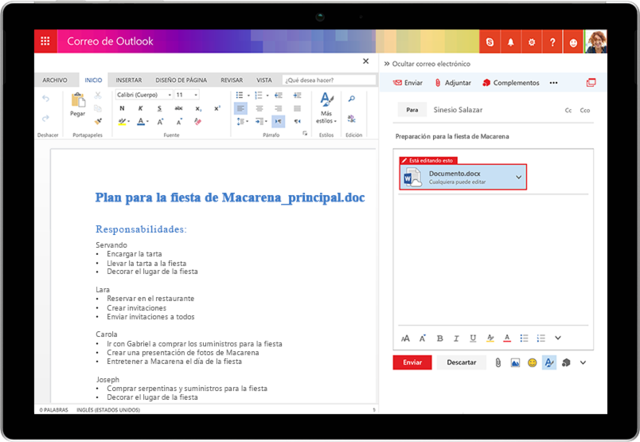
Task: Open add-ins icon beside formatting toggle
Action: (x=566, y=362)
